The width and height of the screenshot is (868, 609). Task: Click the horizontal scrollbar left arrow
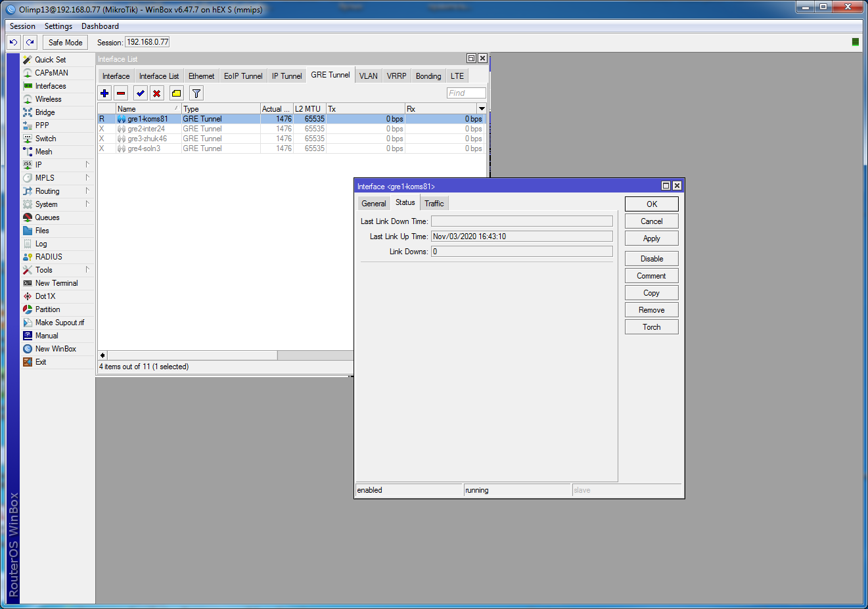103,355
